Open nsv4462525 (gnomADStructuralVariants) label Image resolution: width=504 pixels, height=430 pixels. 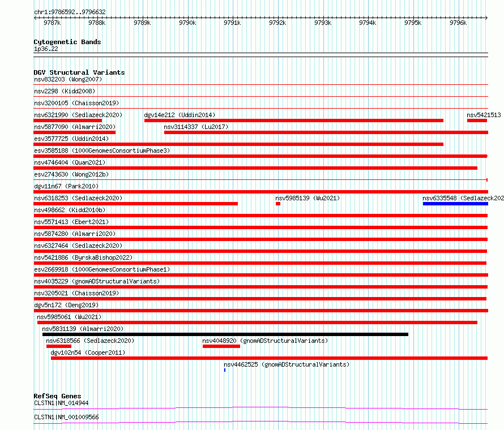[x=287, y=364]
